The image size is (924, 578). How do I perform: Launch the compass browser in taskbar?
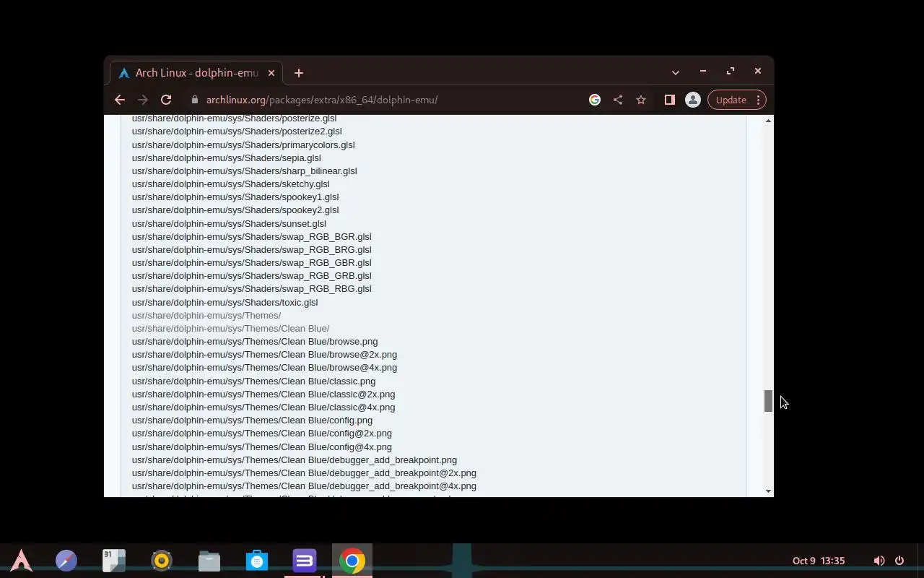[x=66, y=561]
